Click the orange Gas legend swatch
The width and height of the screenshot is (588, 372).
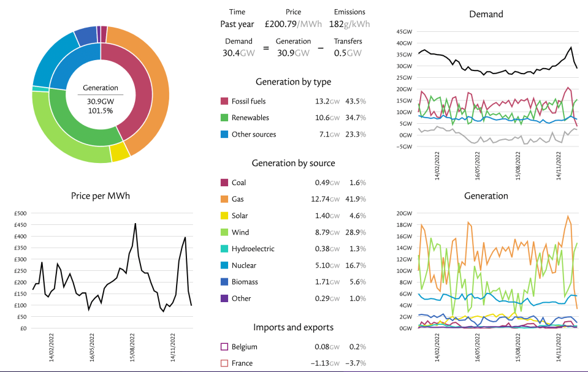(x=224, y=199)
